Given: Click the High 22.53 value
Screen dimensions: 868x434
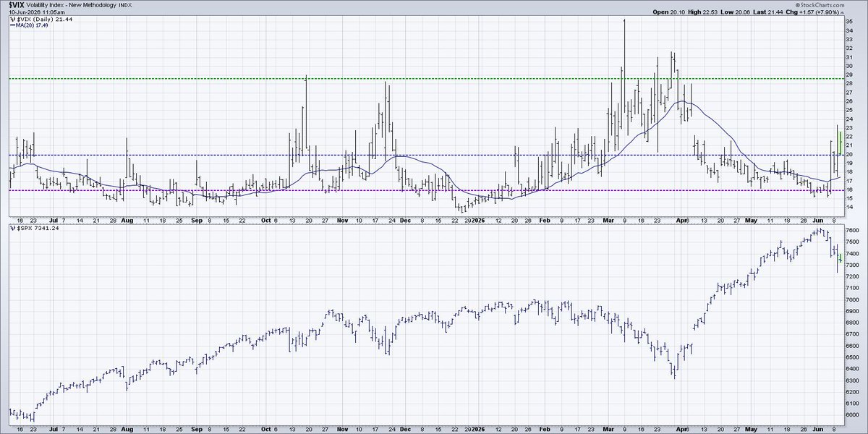Looking at the screenshot, I should pyautogui.click(x=709, y=12).
